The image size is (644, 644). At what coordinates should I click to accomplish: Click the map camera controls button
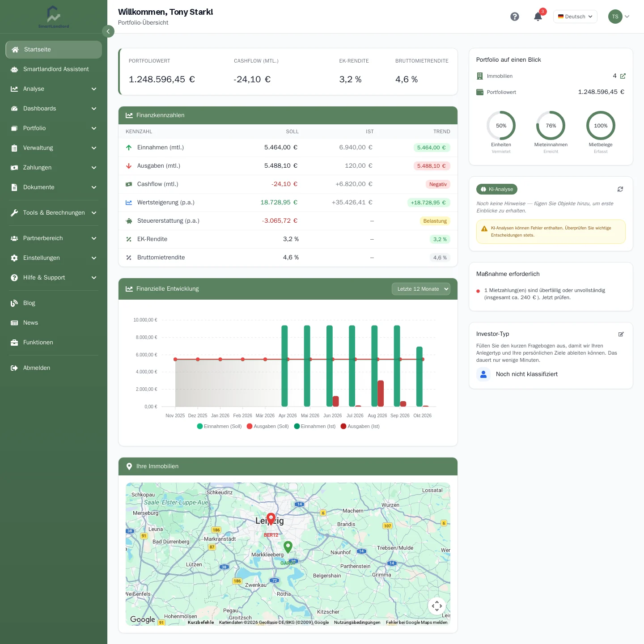click(x=437, y=606)
